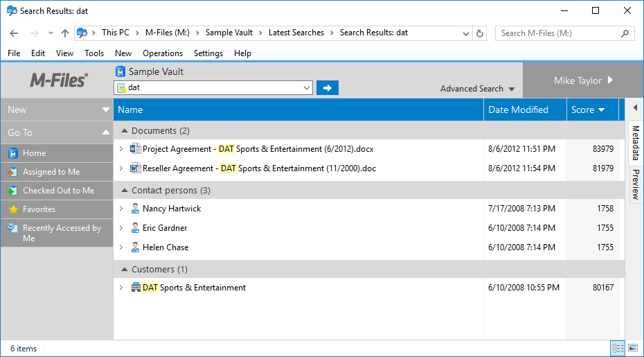Click the M-Files logo
This screenshot has width=644, height=357.
point(58,80)
